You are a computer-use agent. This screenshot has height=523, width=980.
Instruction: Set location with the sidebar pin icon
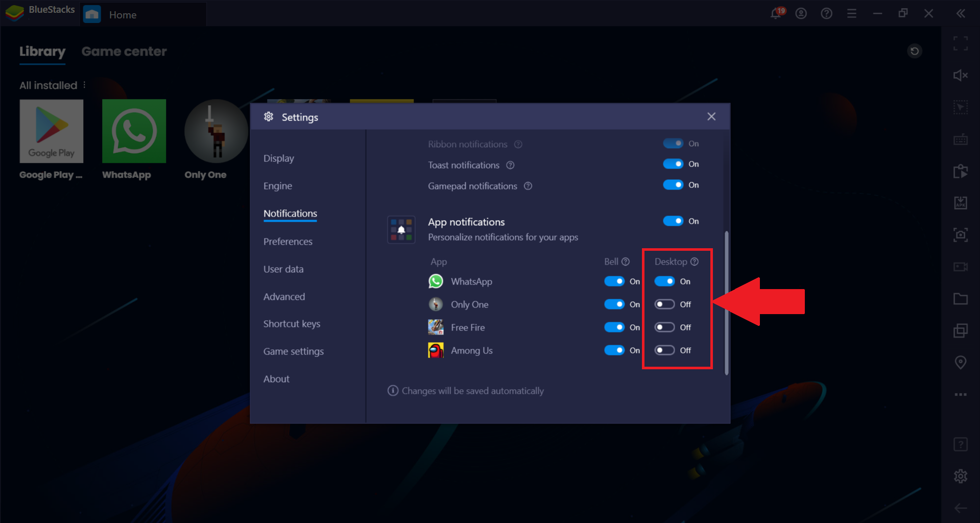pos(961,363)
